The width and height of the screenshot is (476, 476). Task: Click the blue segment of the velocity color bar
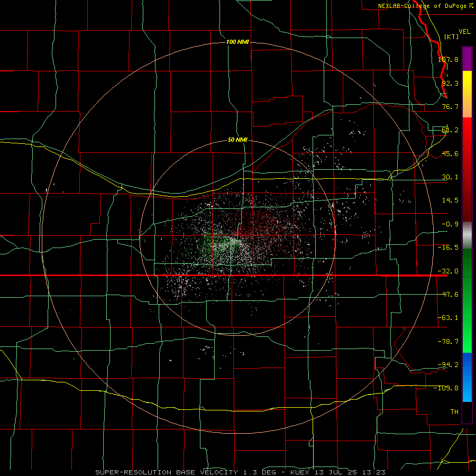(467, 377)
